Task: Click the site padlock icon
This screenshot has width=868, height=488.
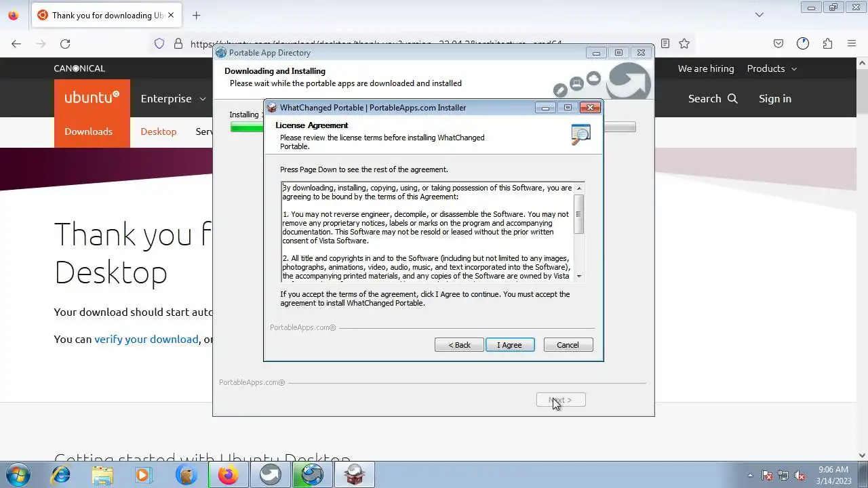Action: [178, 43]
